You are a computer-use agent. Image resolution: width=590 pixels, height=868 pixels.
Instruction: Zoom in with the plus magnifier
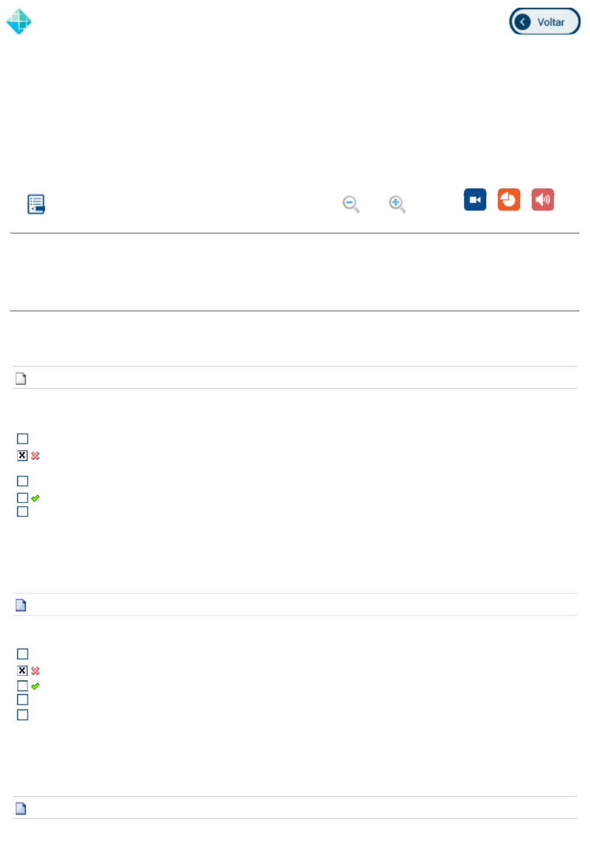click(x=397, y=204)
